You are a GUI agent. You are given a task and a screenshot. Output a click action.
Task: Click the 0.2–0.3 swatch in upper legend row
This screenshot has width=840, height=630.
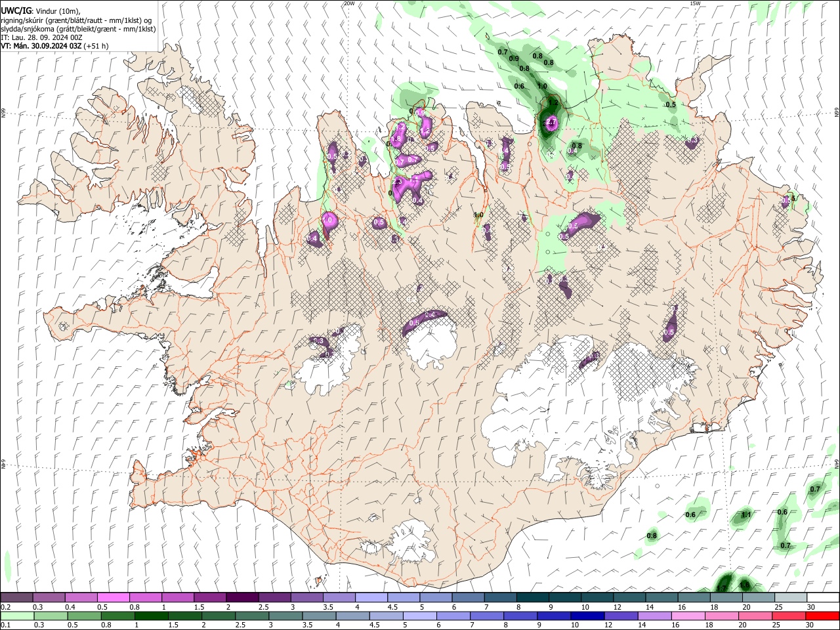click(16, 597)
